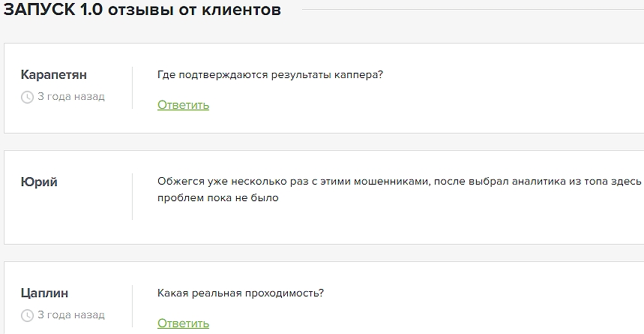Click the clock icon under Карапетян
The image size is (644, 334).
pos(27,97)
